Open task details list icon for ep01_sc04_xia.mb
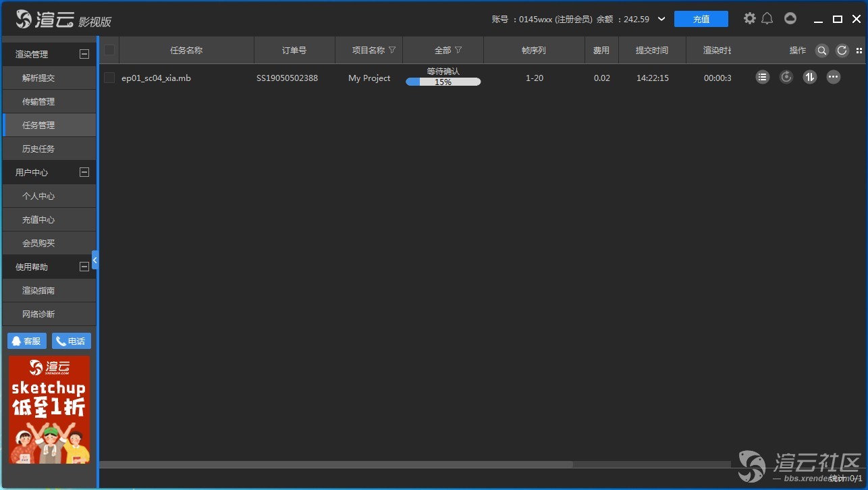Screen dimensions: 868x490 (763, 77)
